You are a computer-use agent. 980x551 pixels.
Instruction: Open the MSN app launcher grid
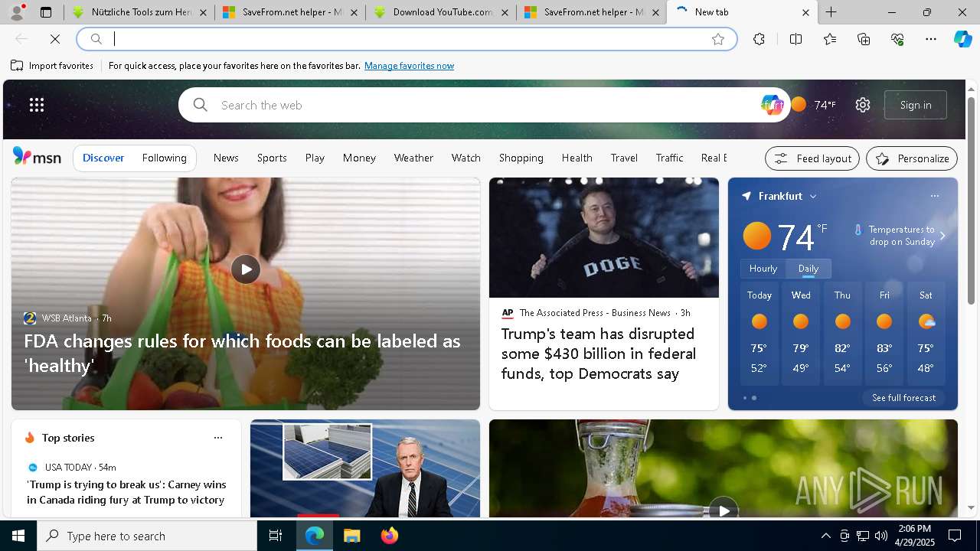click(x=37, y=105)
